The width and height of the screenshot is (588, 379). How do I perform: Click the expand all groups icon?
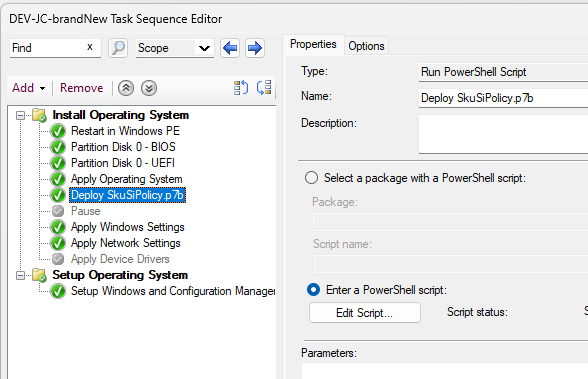[241, 88]
